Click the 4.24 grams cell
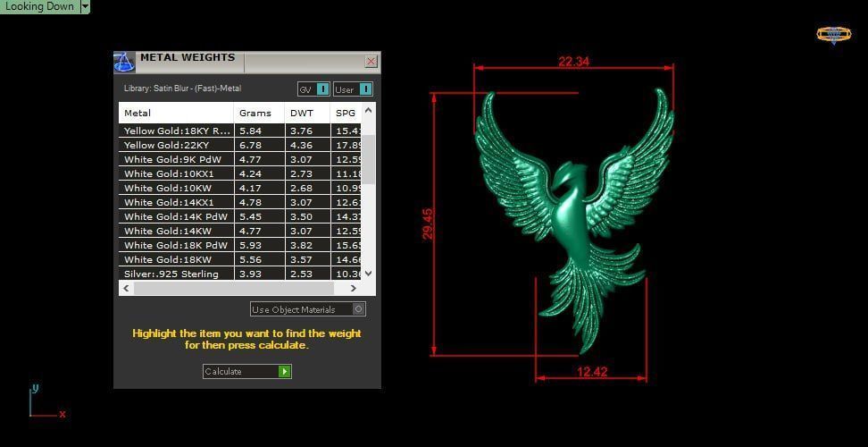 (x=259, y=174)
